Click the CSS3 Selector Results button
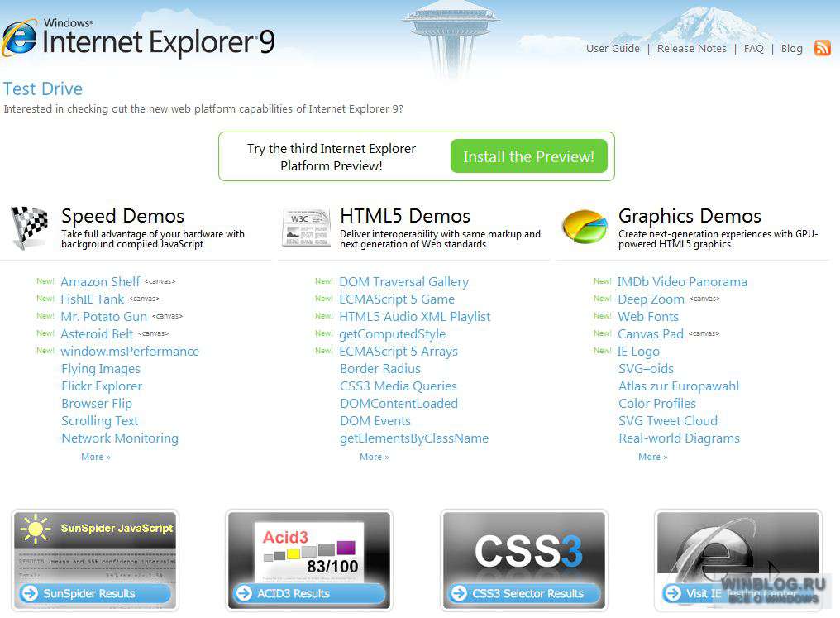The image size is (840, 618). (x=524, y=593)
